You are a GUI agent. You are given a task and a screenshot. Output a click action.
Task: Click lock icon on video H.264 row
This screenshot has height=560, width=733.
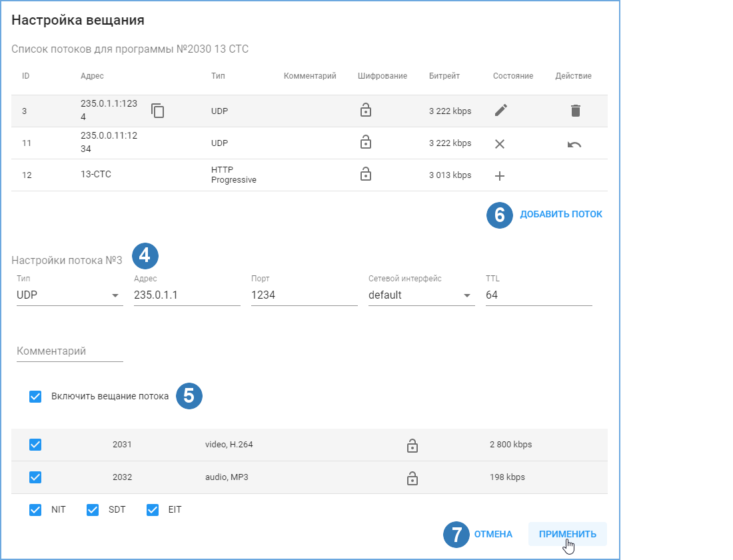tap(412, 445)
